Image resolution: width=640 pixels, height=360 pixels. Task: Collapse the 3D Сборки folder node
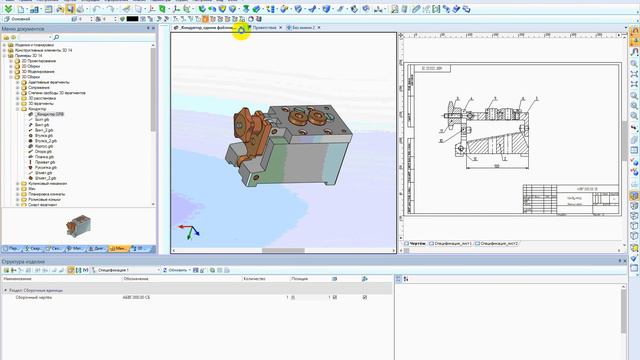click(11, 77)
